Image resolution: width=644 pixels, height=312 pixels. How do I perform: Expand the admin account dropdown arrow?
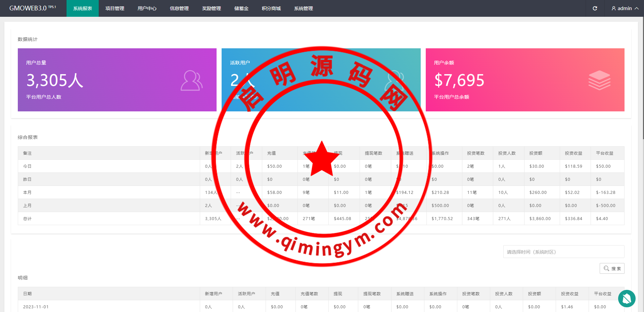637,8
